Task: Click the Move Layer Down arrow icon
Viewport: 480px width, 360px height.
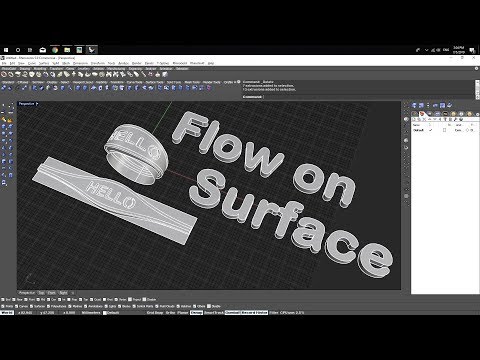Action: [x=435, y=119]
